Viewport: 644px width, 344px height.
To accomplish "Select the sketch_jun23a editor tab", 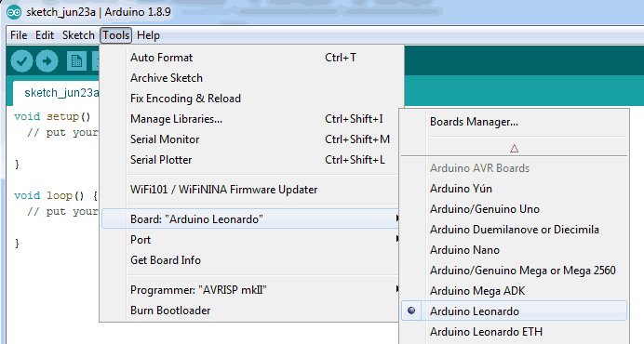I will point(57,93).
